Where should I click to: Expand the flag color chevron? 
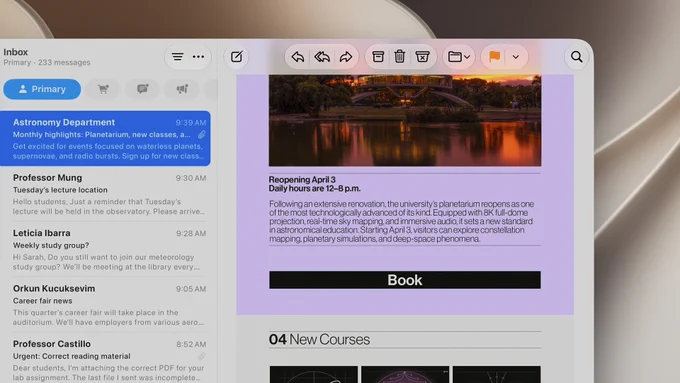516,57
